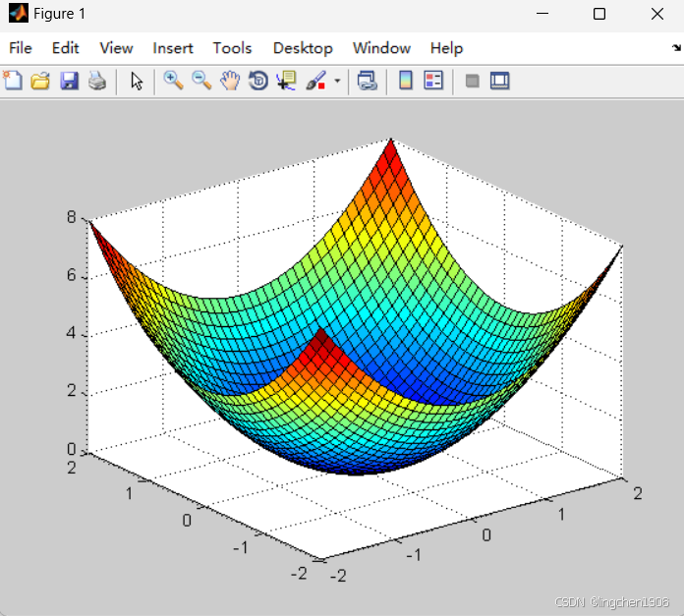Save the figure with the floppy disk icon

point(69,82)
